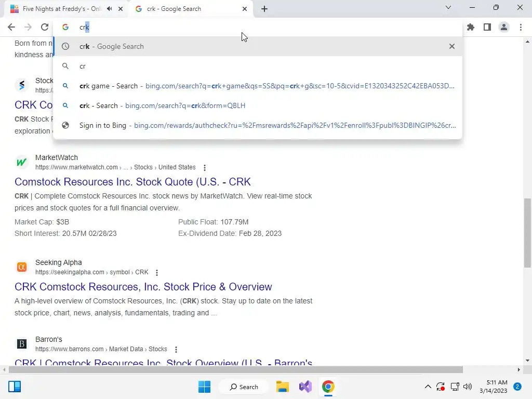Open the Windows Start menu
The width and height of the screenshot is (532, 399).
(x=204, y=387)
